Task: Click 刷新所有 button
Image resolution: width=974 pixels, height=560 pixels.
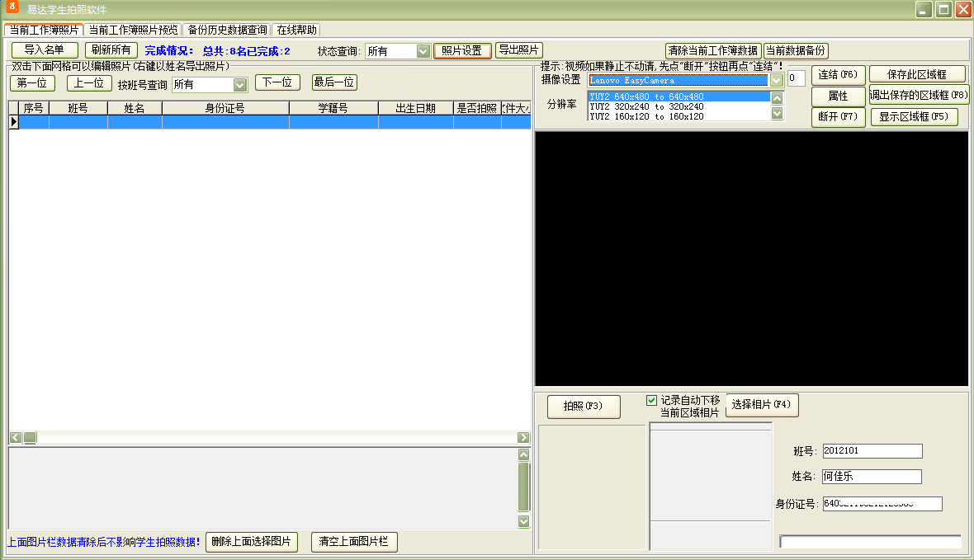Action: click(x=111, y=49)
